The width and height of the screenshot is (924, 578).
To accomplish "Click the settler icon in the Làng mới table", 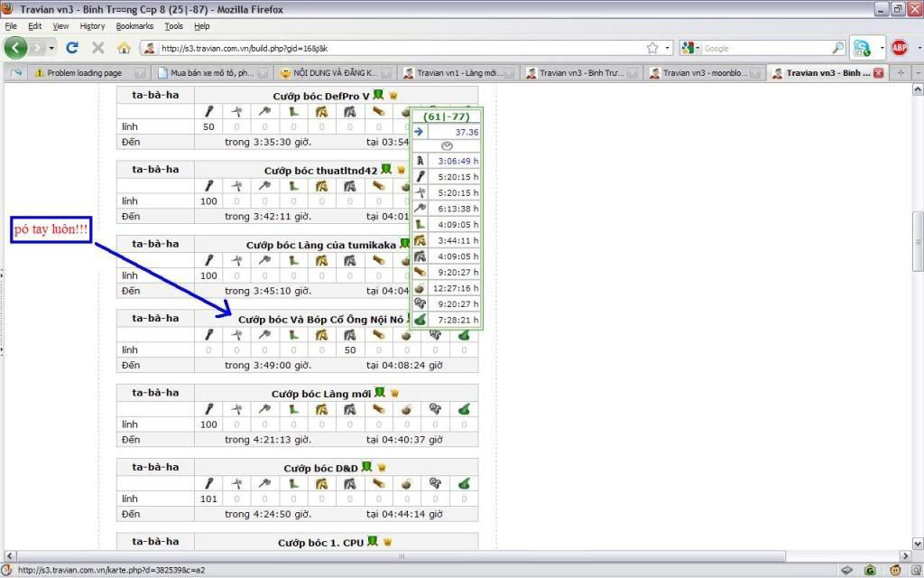I will point(464,409).
